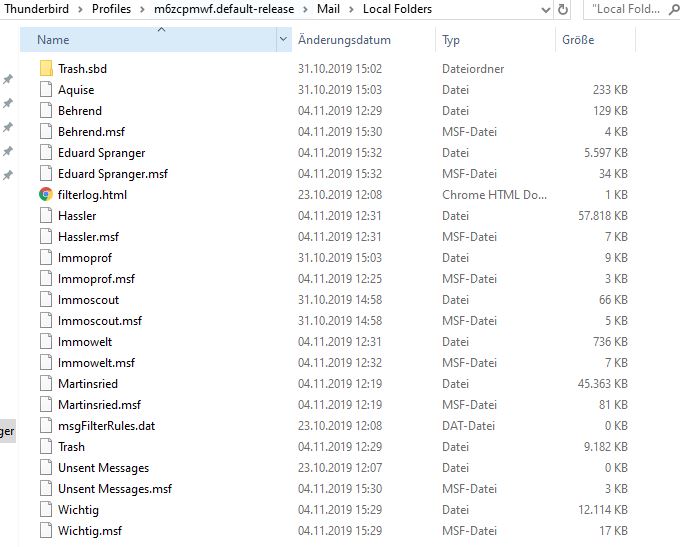Select the file named Behrend
Screen dimensions: 680x547
click(x=80, y=111)
